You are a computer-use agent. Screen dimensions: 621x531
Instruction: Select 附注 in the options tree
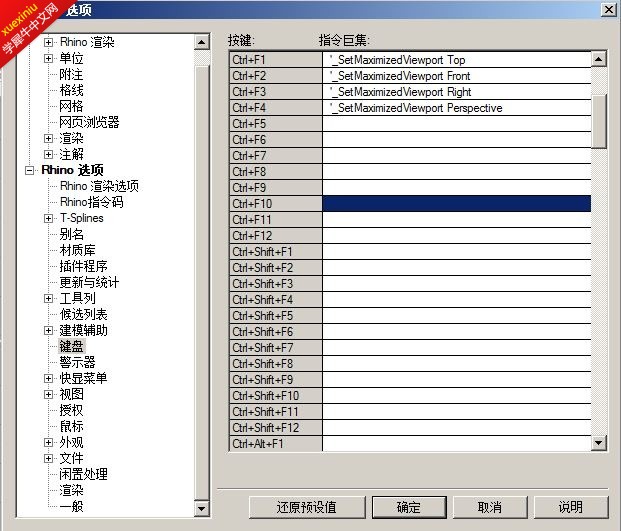(71, 74)
